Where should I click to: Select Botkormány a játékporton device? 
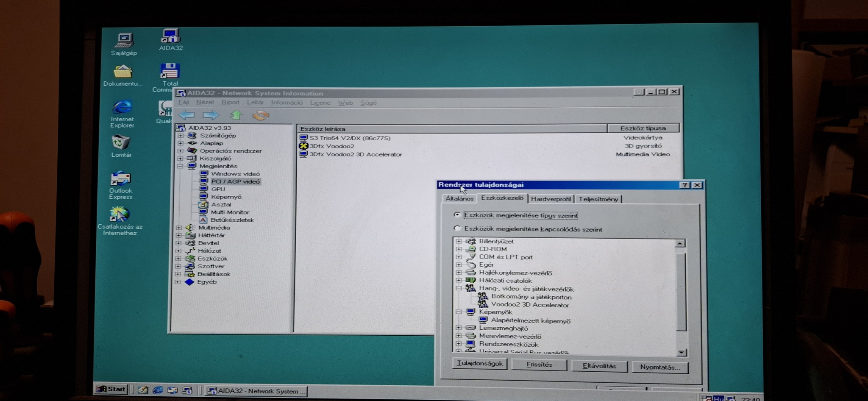[531, 297]
